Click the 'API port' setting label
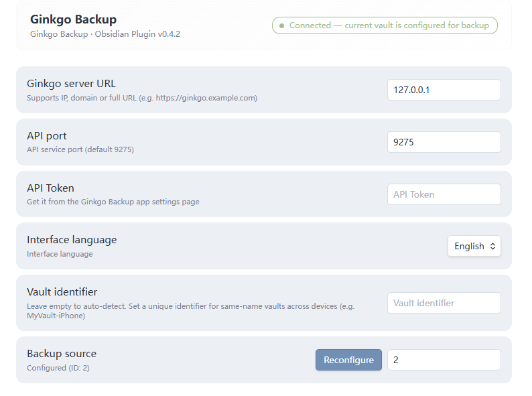 click(x=47, y=136)
